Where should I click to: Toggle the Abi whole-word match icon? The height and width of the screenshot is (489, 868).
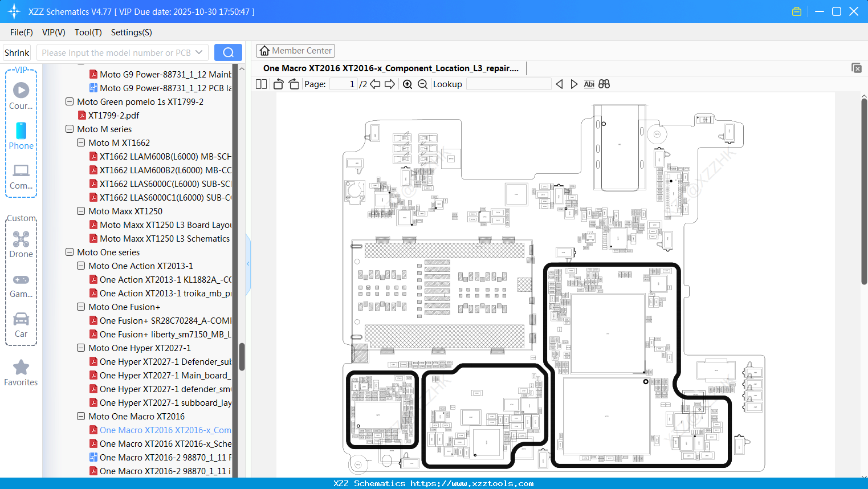point(589,84)
